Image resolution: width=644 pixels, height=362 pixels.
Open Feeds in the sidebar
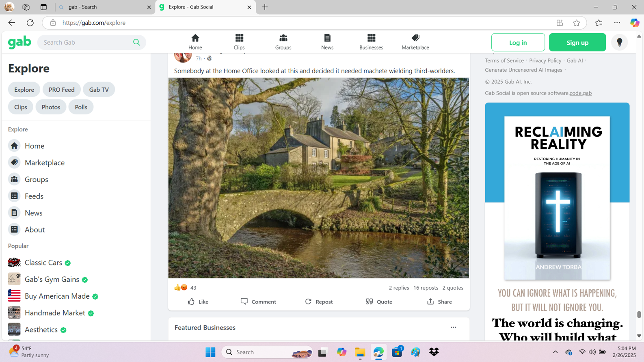click(26, 196)
